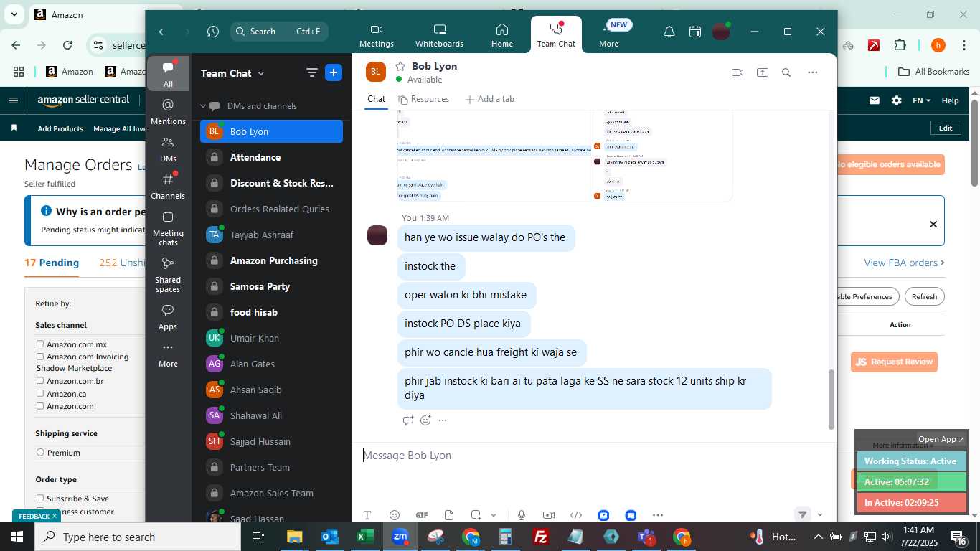Open DMs in Zoom sidebar
This screenshot has width=980, height=551.
tap(168, 148)
